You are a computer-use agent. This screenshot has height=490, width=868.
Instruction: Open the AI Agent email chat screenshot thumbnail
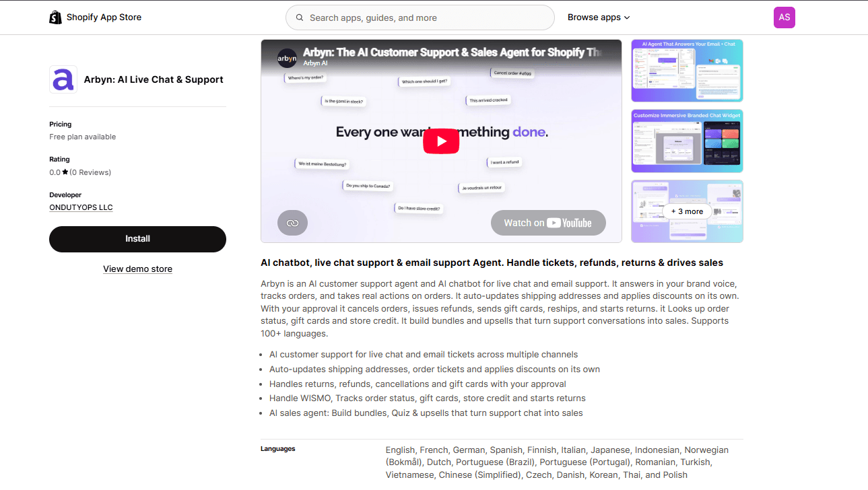click(687, 71)
